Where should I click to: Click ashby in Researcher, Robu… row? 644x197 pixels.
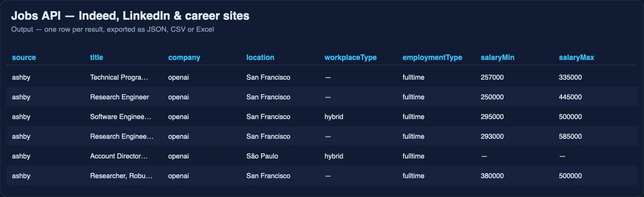coord(21,176)
